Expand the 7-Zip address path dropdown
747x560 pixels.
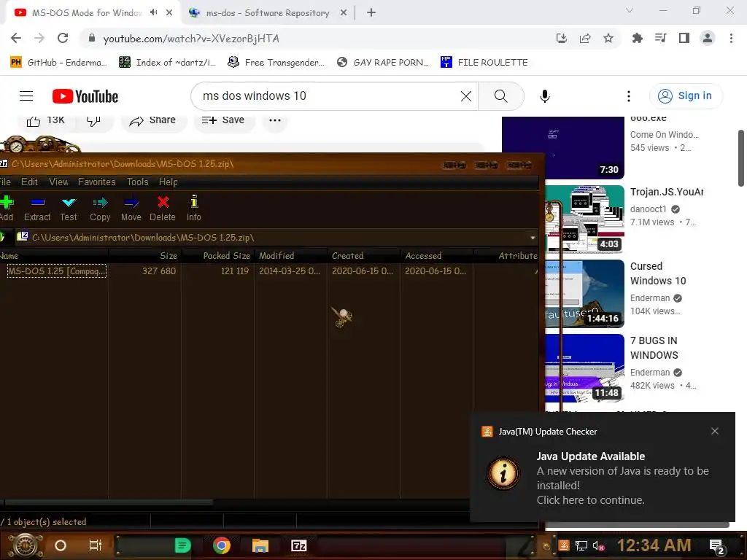533,238
